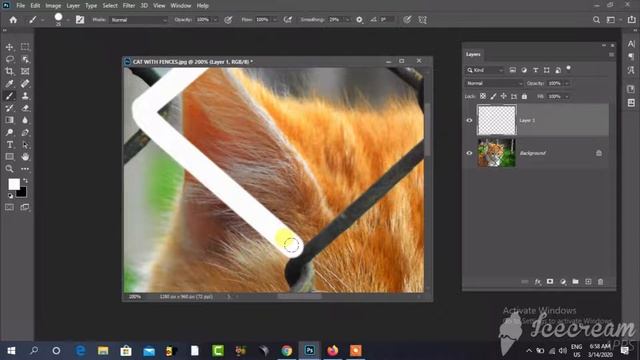Hide the Background layer eye icon
Screen dimensions: 640x360
coord(469,153)
